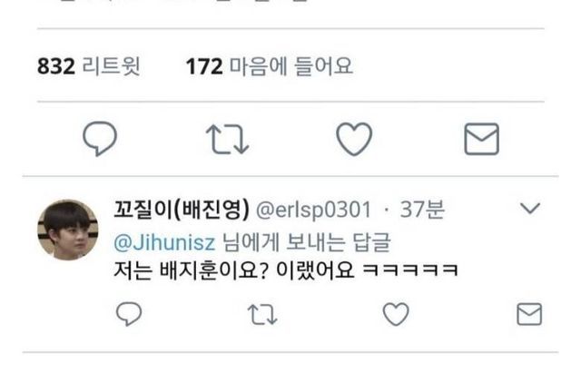Open the replier's profile avatar
The image size is (581, 392).
[68, 230]
